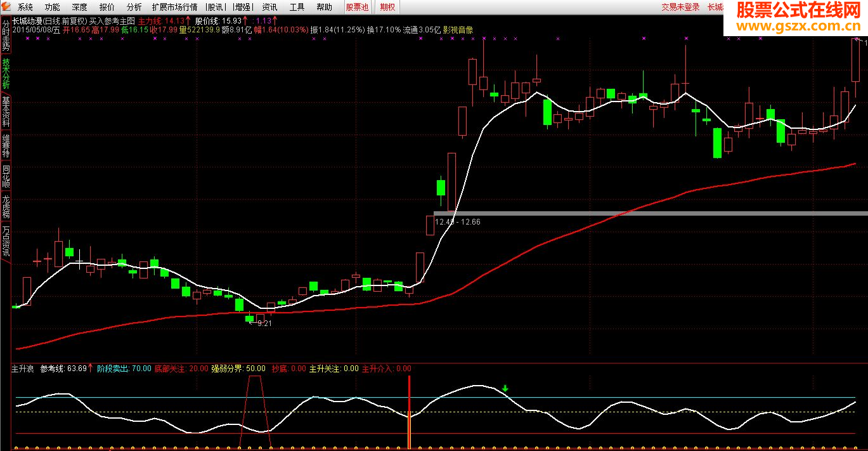This screenshot has height=451, width=868.
Task: Click the 买入参考主图 indicator name
Action: click(112, 21)
